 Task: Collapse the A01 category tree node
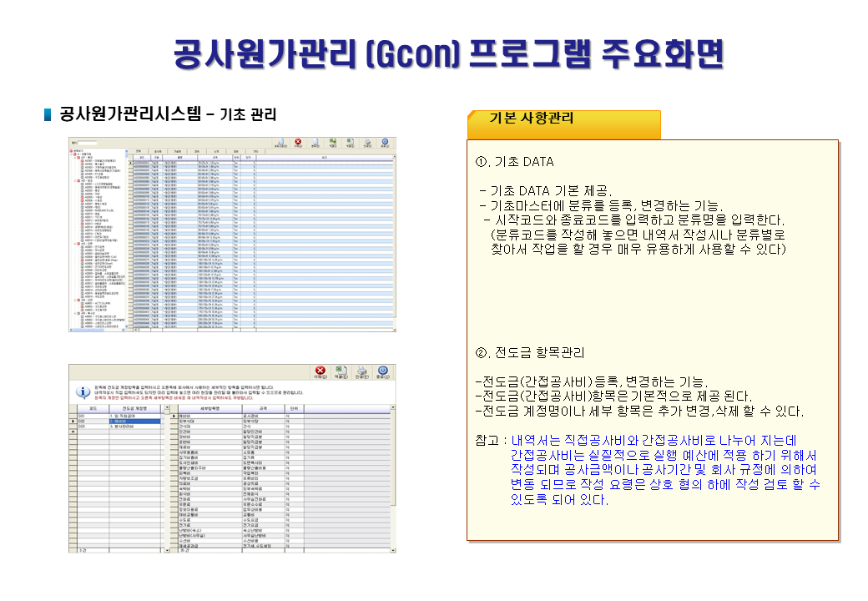(x=73, y=157)
